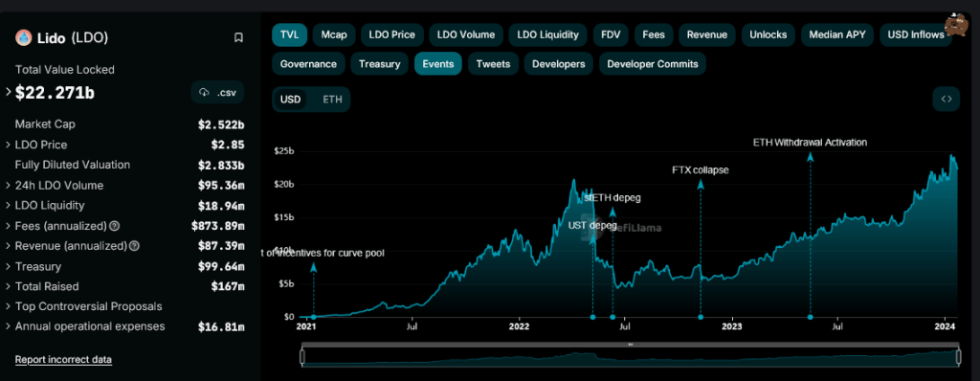
Task: Click the $22.271b TVL value
Action: (55, 93)
